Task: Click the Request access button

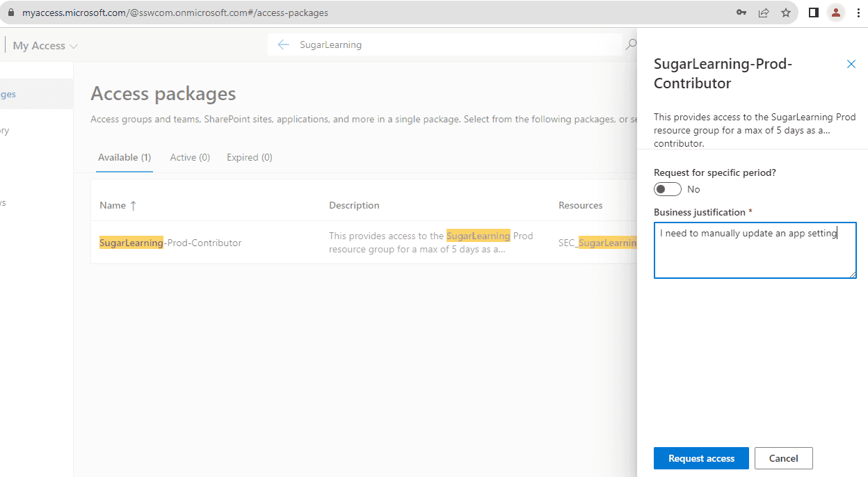Action: tap(701, 458)
